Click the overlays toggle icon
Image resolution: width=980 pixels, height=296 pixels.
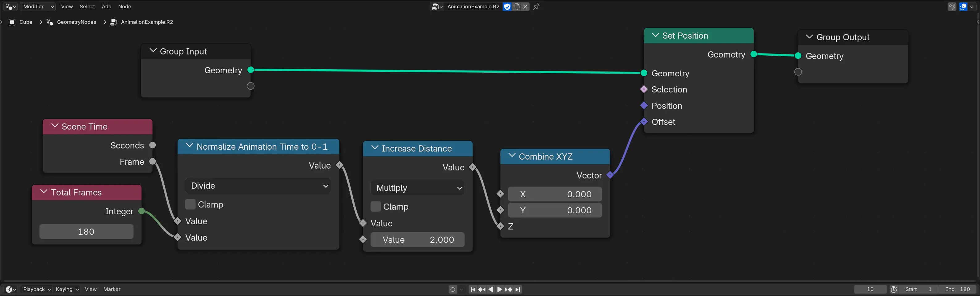click(963, 6)
